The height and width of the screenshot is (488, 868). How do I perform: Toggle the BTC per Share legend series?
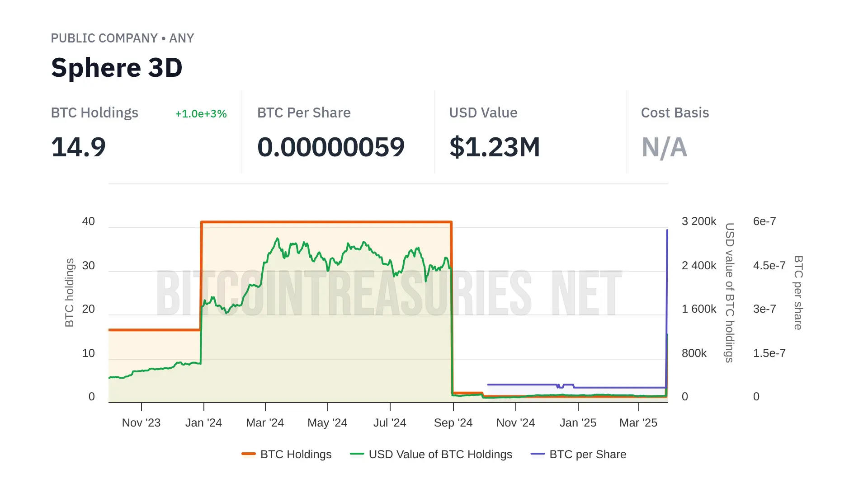pyautogui.click(x=588, y=454)
